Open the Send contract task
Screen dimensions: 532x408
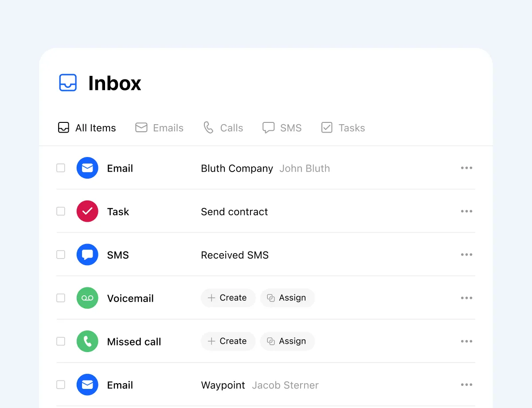pyautogui.click(x=234, y=212)
